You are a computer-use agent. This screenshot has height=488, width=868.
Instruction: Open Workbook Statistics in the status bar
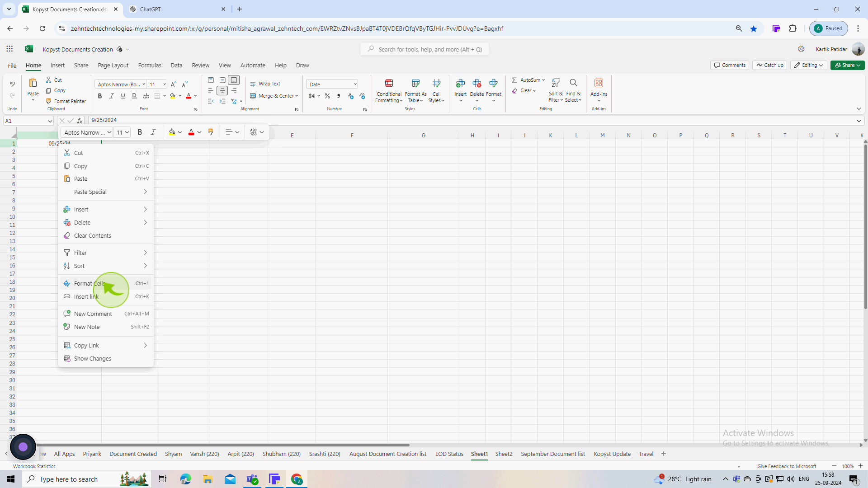point(34,466)
